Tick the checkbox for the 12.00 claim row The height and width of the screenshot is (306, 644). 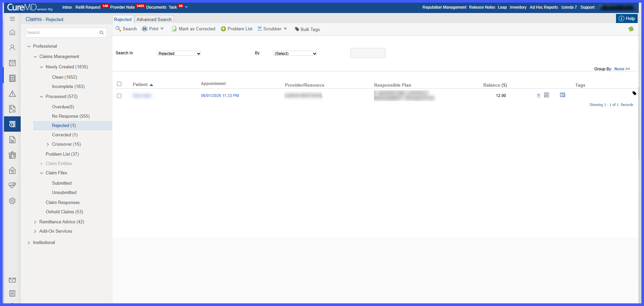(119, 96)
